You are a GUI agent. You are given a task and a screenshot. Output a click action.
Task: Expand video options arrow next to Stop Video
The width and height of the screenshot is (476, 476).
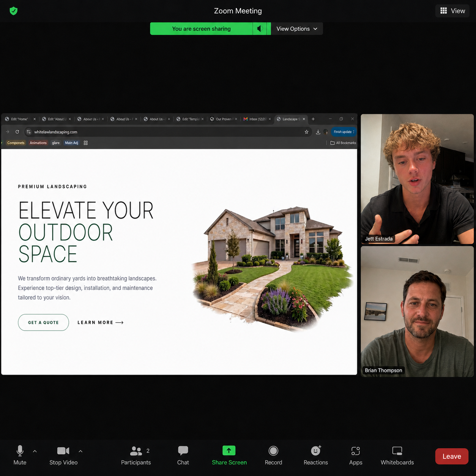pyautogui.click(x=80, y=451)
